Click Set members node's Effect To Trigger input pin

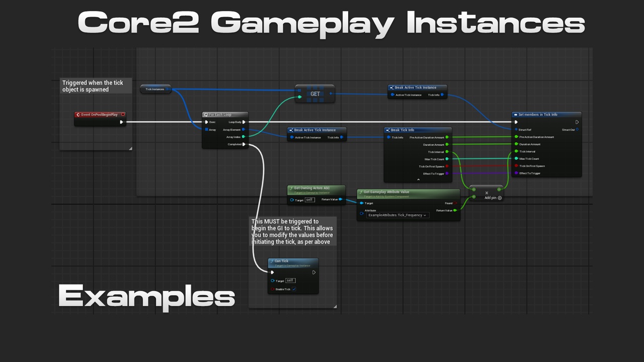[516, 173]
